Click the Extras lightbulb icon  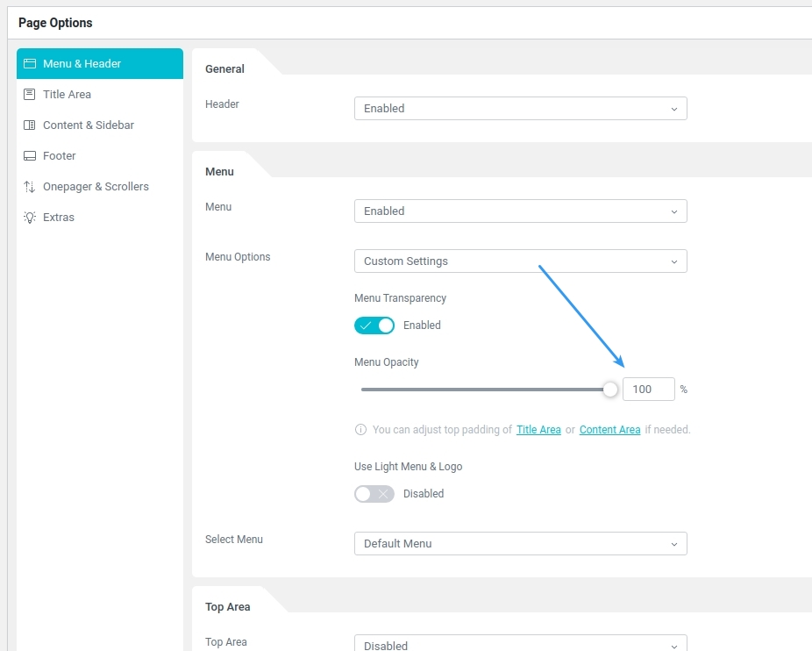pyautogui.click(x=30, y=218)
